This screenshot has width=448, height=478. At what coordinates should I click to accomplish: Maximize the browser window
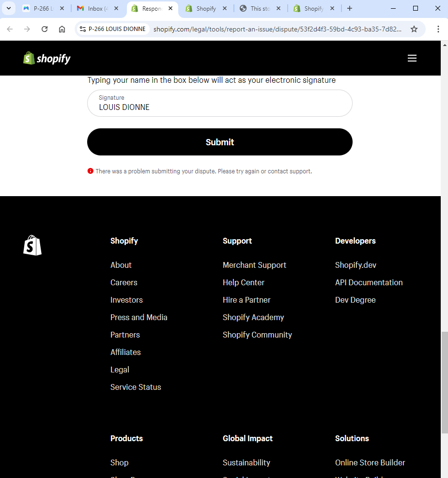point(416,9)
